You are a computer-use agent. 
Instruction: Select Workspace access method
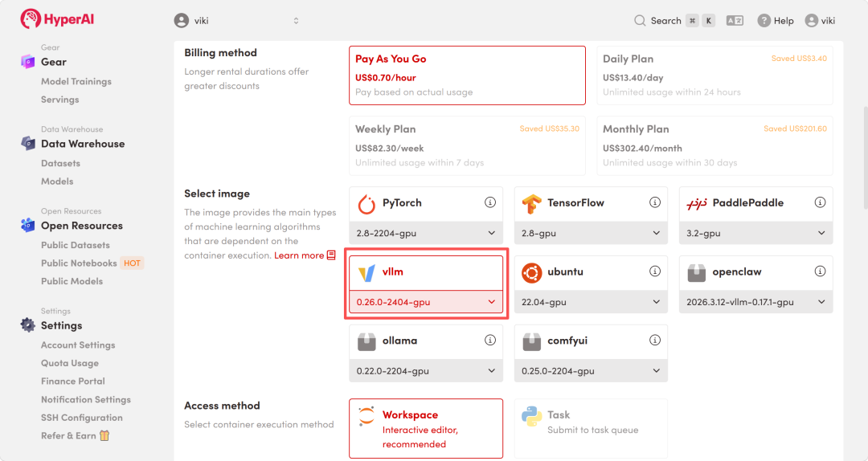click(x=426, y=428)
